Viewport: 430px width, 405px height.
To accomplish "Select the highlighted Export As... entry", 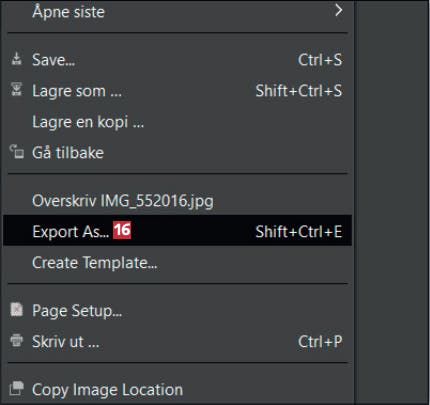I will coord(178,231).
